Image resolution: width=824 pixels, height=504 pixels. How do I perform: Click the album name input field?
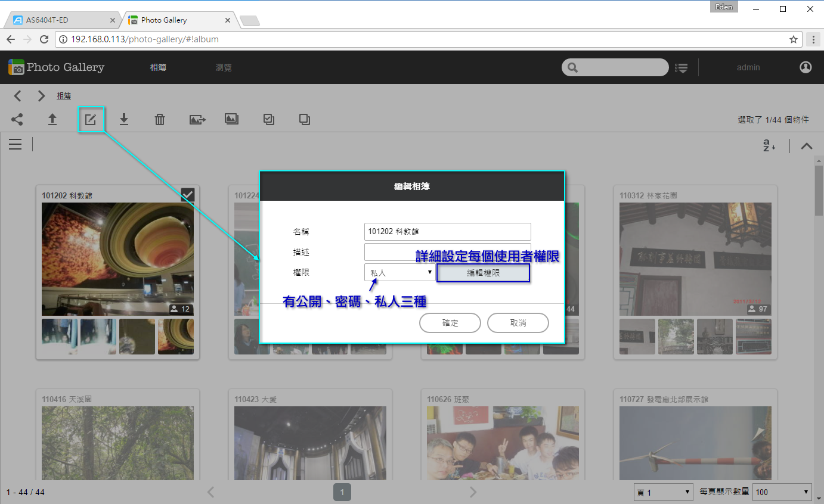click(x=447, y=231)
